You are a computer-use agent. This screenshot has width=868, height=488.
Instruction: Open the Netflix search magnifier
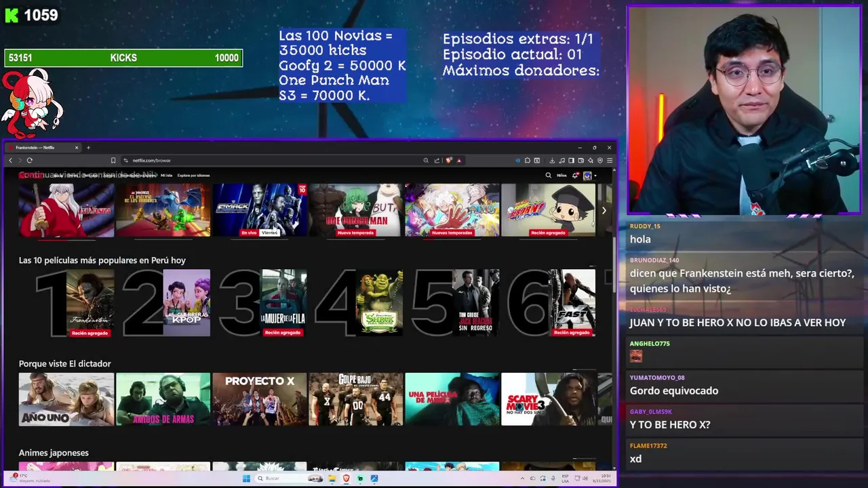click(x=549, y=176)
